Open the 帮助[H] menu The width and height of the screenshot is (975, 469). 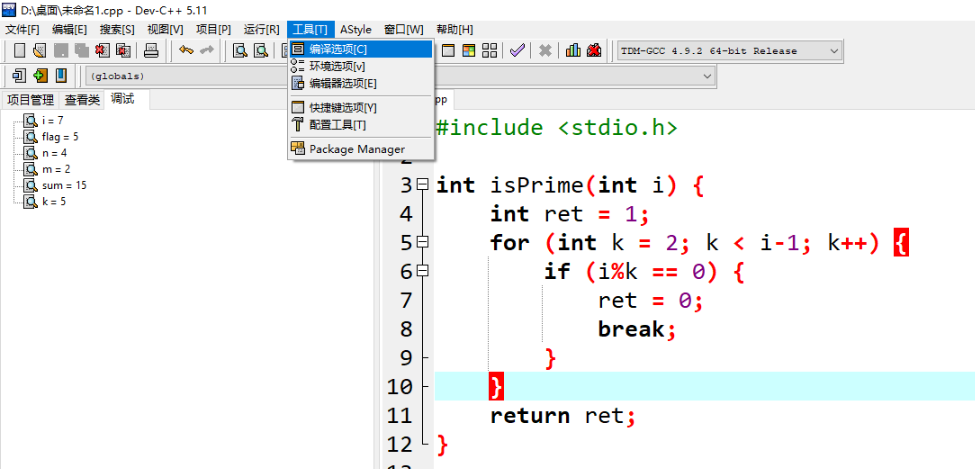point(455,29)
